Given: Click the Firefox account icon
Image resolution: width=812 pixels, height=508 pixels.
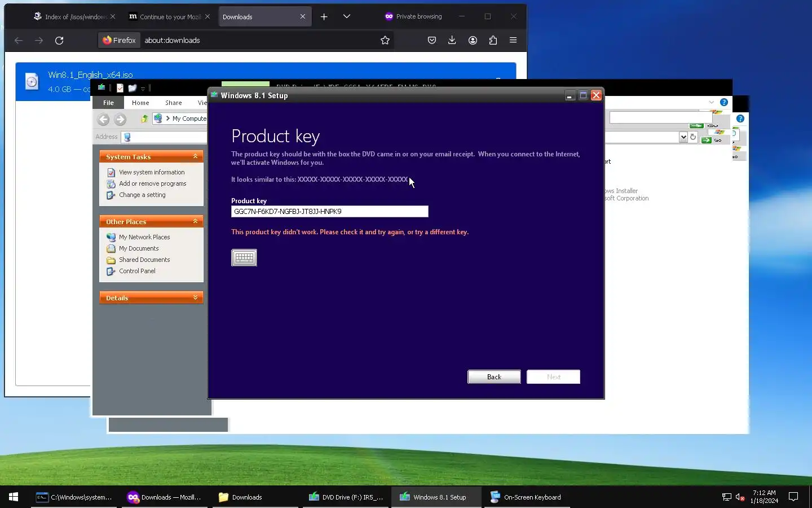Looking at the screenshot, I should tap(473, 40).
